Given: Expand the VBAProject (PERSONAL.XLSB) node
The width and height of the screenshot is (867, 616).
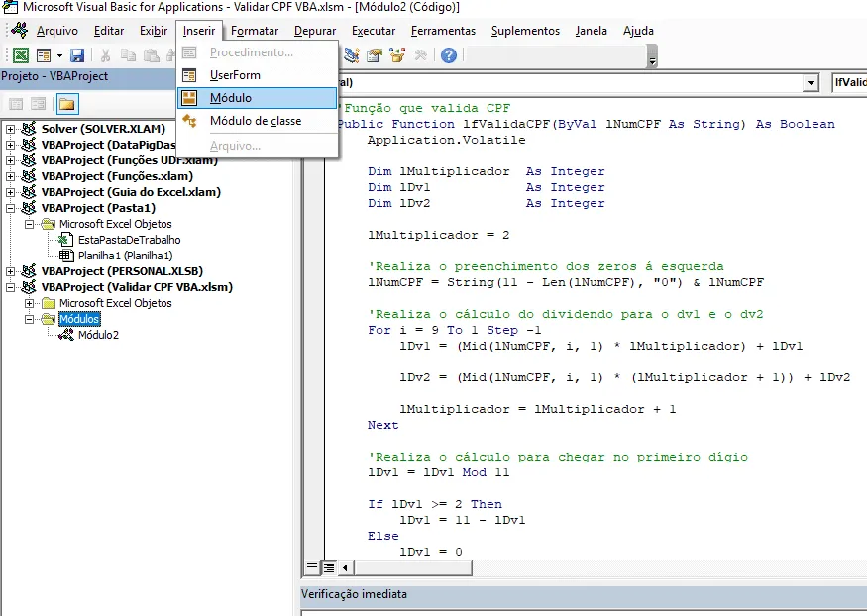Looking at the screenshot, I should click(x=11, y=271).
